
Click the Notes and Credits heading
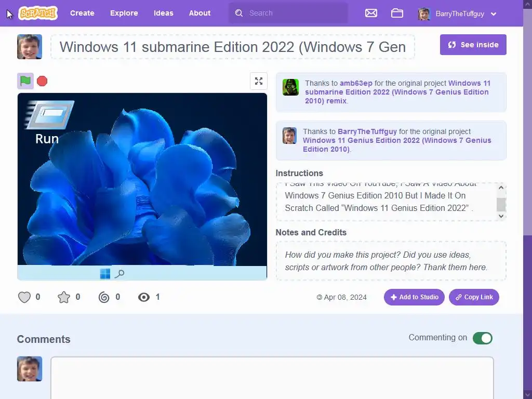click(x=311, y=232)
